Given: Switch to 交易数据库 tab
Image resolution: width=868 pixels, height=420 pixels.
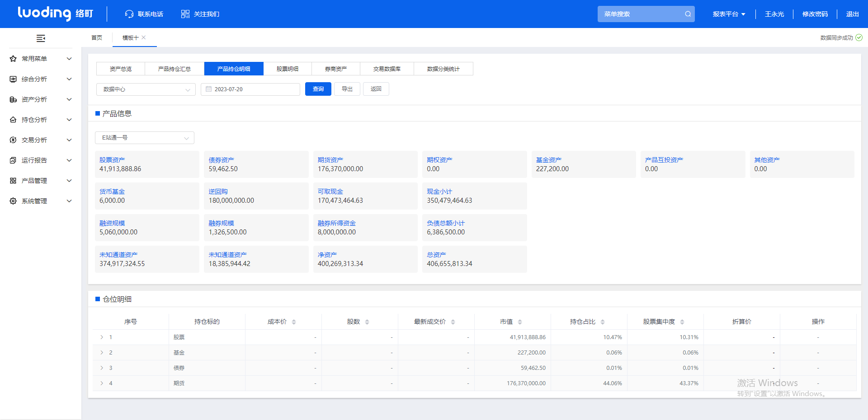Looking at the screenshot, I should coord(387,69).
